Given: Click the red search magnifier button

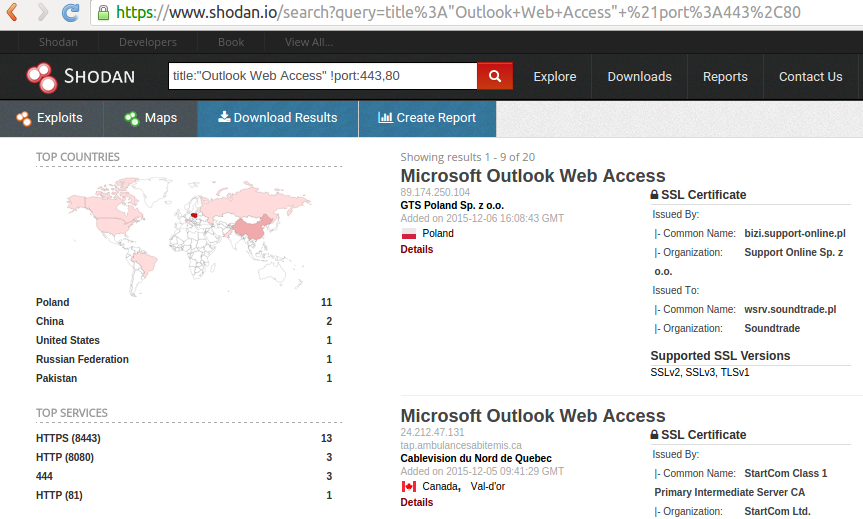Looking at the screenshot, I should coord(495,76).
